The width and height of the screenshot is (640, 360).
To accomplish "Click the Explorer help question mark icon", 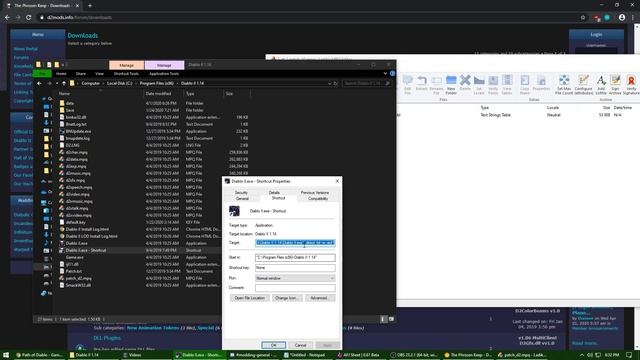I will pyautogui.click(x=392, y=73).
